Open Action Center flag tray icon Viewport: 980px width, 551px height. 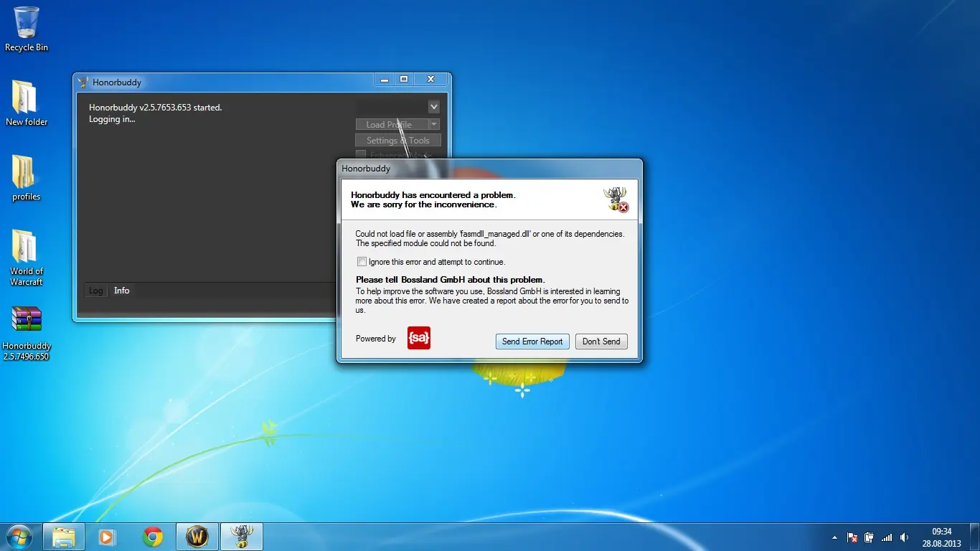[853, 537]
